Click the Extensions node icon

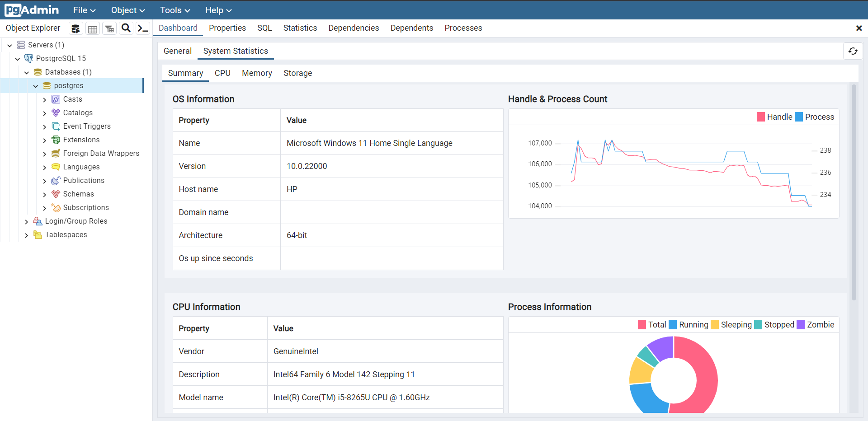(x=56, y=140)
